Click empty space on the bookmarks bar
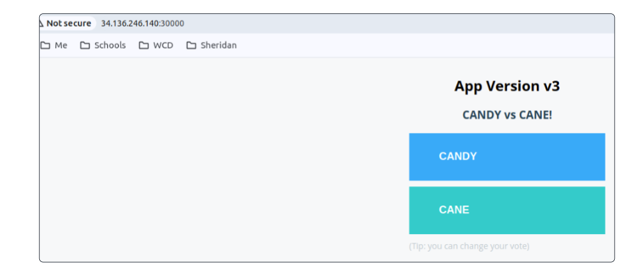This screenshot has height=278, width=644. click(399, 45)
